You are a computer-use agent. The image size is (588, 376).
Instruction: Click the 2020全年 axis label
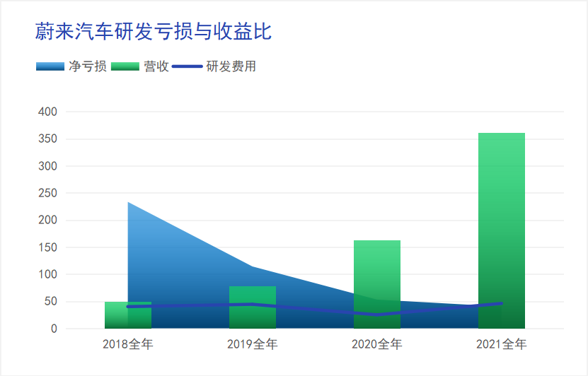[377, 344]
